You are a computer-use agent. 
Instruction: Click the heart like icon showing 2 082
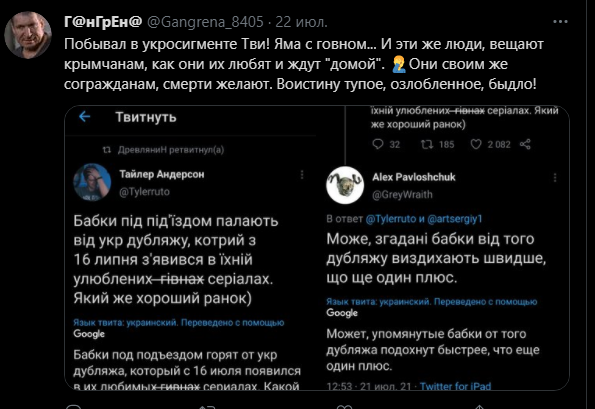476,144
